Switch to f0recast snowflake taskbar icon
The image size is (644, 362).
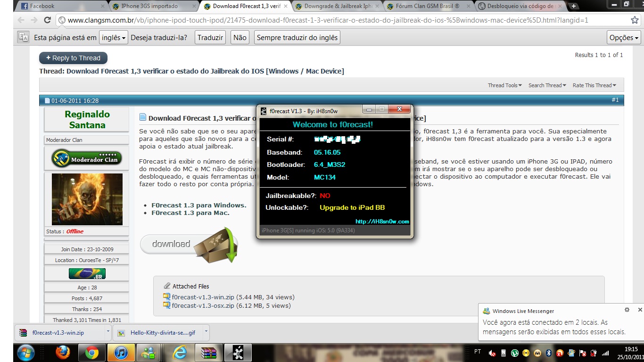tap(238, 353)
